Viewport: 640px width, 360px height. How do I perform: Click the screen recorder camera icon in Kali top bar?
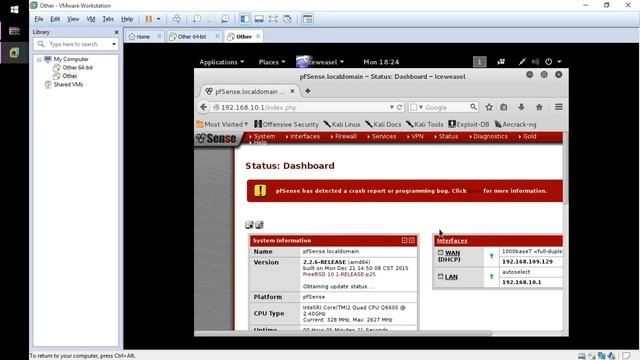pos(501,62)
